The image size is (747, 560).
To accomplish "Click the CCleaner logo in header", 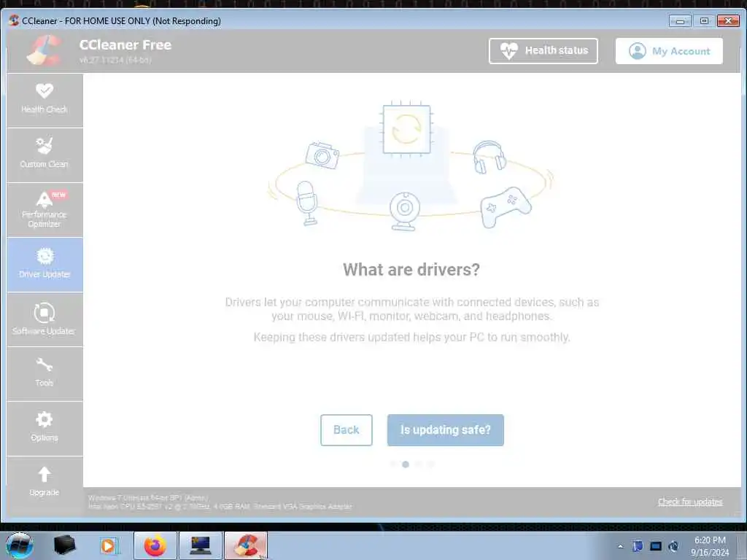I will click(x=44, y=50).
